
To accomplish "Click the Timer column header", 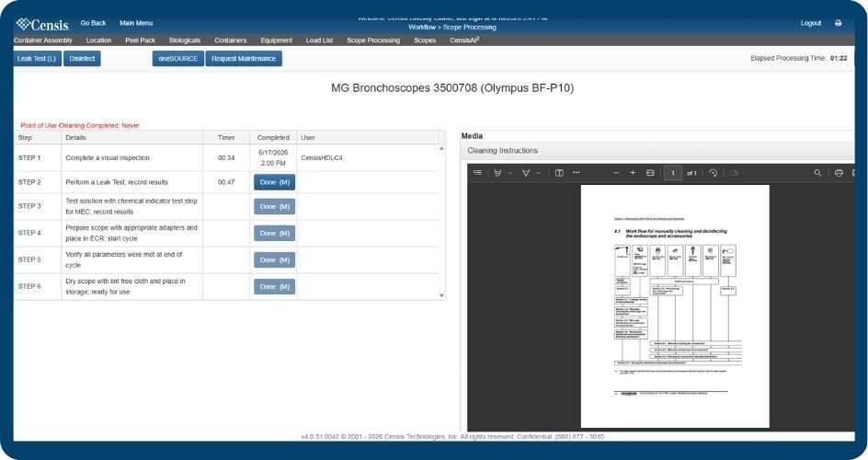I will coord(226,137).
